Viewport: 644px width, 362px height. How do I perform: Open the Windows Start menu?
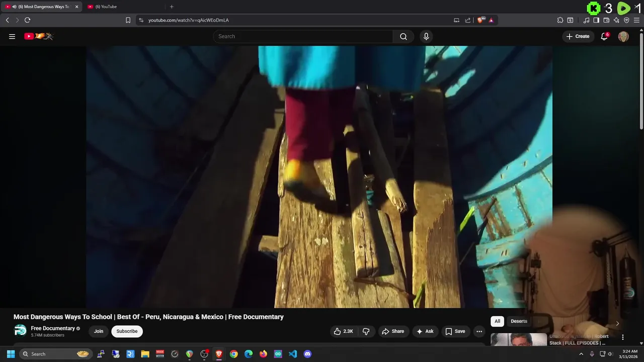(x=11, y=354)
